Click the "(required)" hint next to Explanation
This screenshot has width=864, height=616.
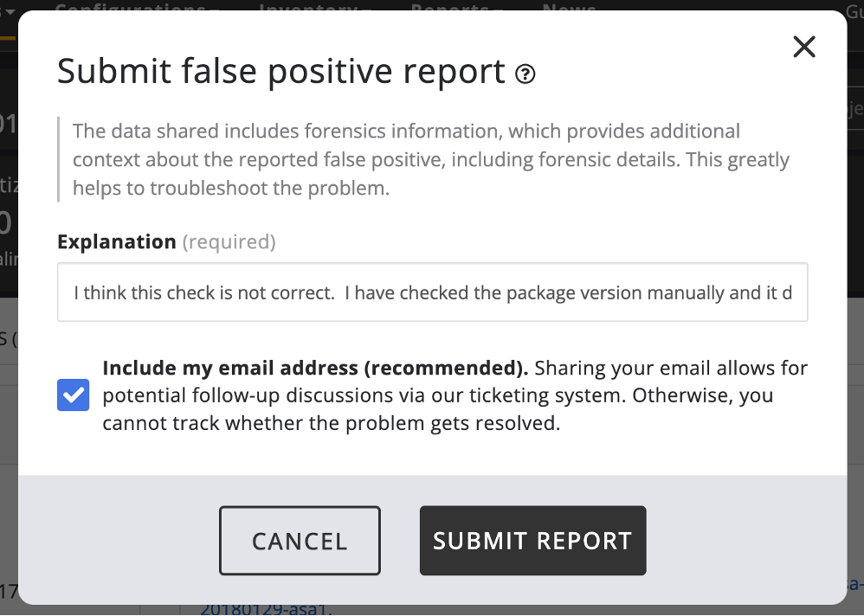coord(229,242)
